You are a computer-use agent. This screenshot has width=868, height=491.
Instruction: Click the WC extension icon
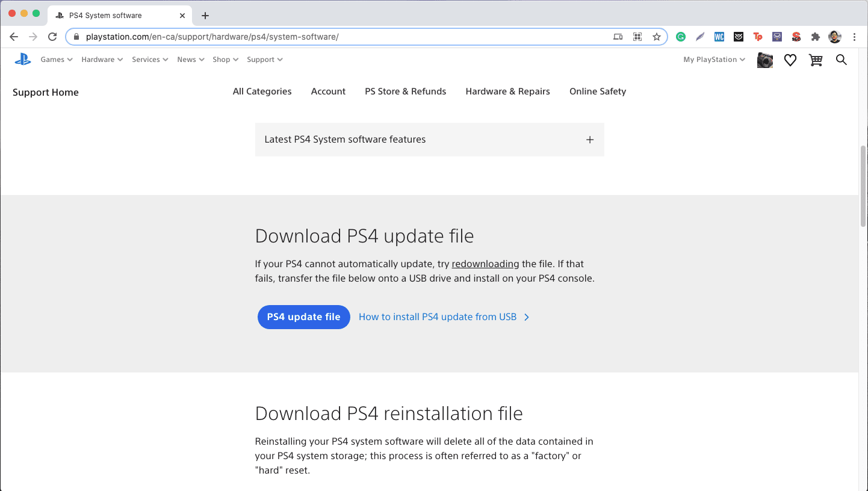tap(719, 37)
